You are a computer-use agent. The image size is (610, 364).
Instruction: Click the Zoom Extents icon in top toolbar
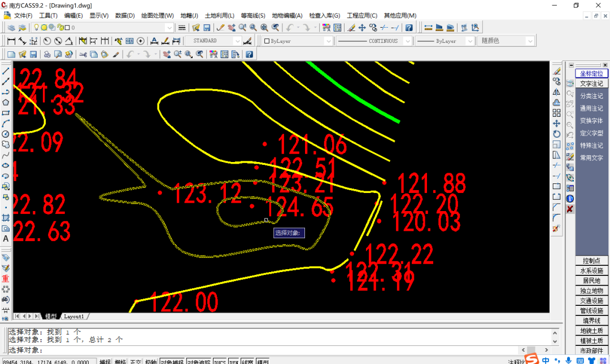point(264,28)
